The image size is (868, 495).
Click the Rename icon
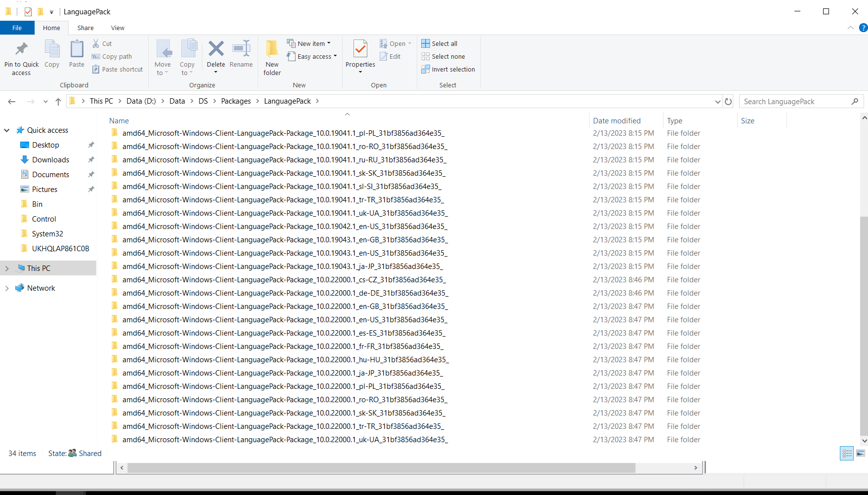241,48
